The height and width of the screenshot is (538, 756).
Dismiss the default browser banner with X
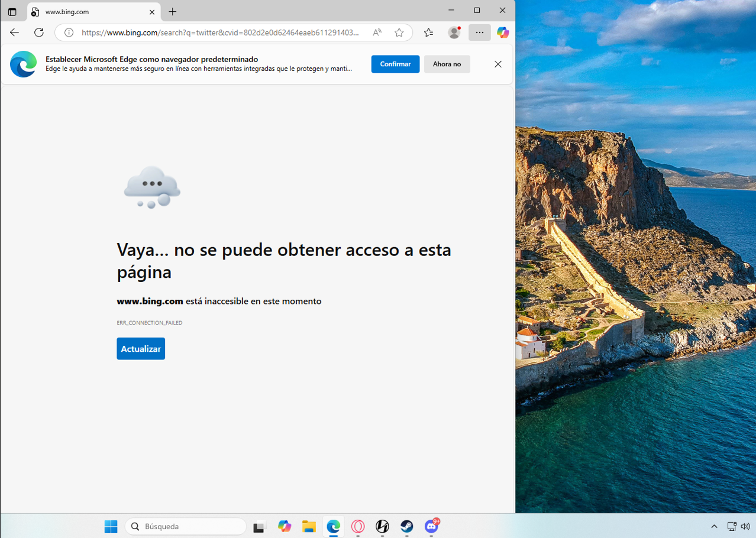(498, 64)
